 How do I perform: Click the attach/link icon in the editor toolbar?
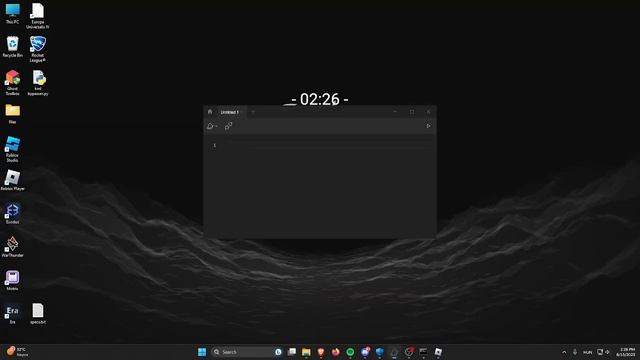229,126
